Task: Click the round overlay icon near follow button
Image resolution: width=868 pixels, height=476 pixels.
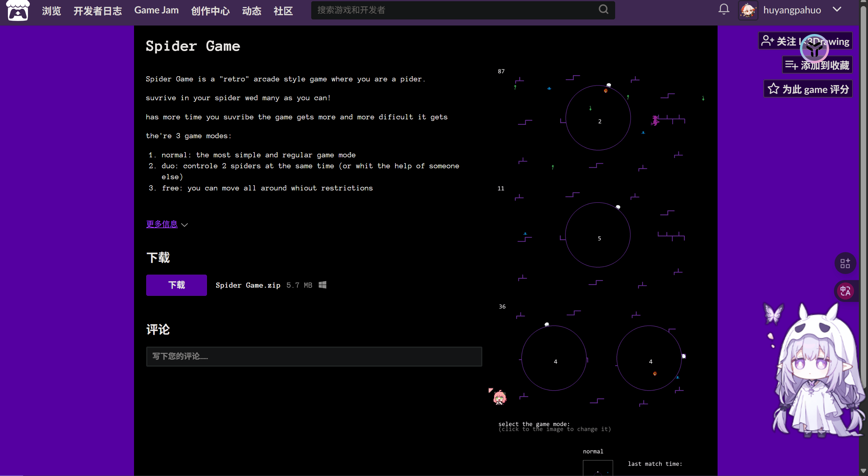Action: coord(814,49)
